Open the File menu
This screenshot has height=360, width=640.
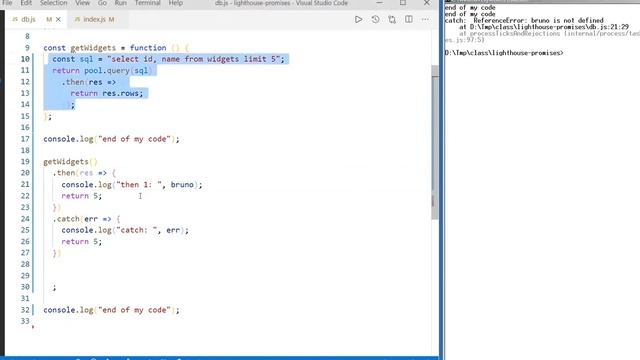7,3
